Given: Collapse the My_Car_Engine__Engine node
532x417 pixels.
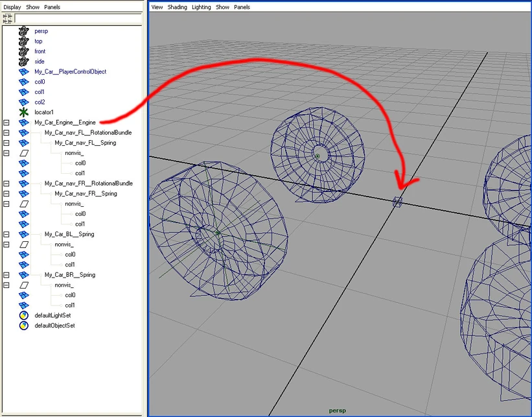Looking at the screenshot, I should coord(6,123).
